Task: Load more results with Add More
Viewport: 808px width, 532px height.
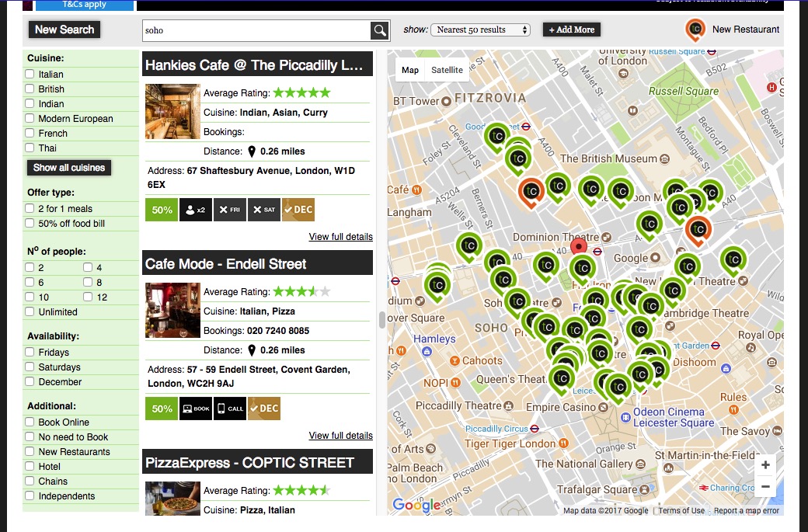Action: click(572, 30)
